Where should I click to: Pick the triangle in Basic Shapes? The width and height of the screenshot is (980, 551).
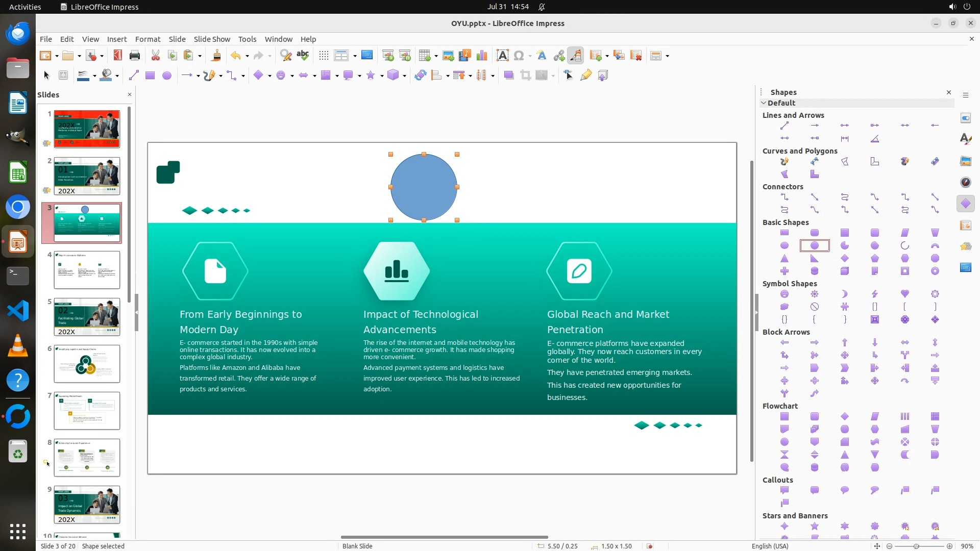(x=785, y=259)
